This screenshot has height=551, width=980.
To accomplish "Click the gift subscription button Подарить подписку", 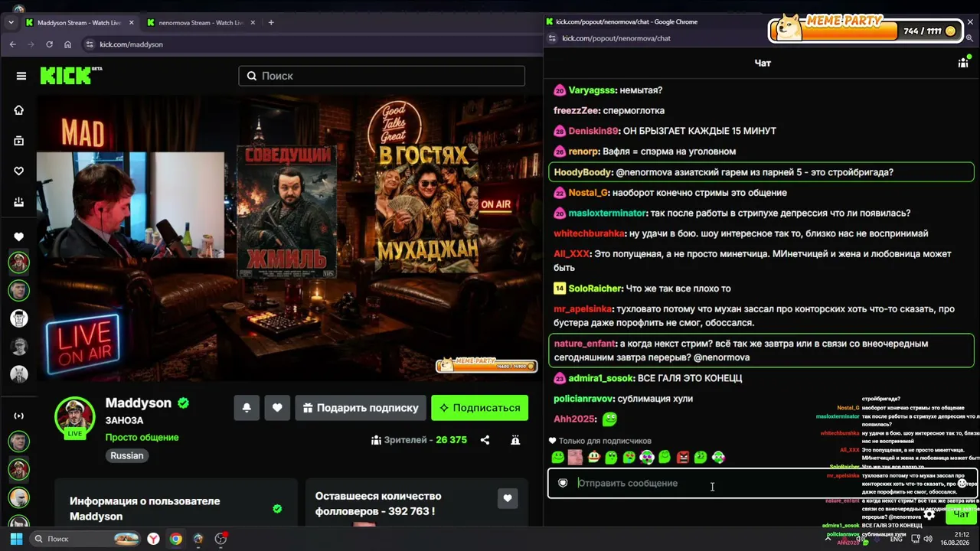I will 361,408.
